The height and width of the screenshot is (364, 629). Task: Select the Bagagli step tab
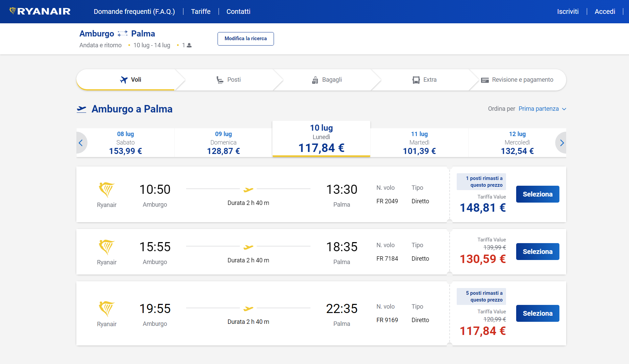coord(327,80)
